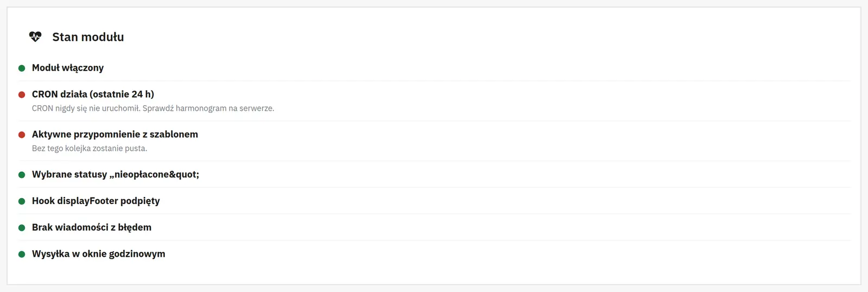Image resolution: width=868 pixels, height=292 pixels.
Task: Click the red dot beside Aktywne przypomnienie
Action: 22,135
